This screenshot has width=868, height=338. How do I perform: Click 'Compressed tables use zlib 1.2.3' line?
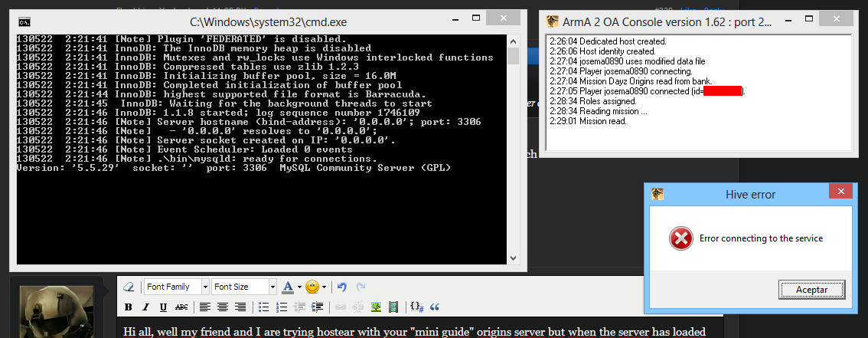(188, 67)
